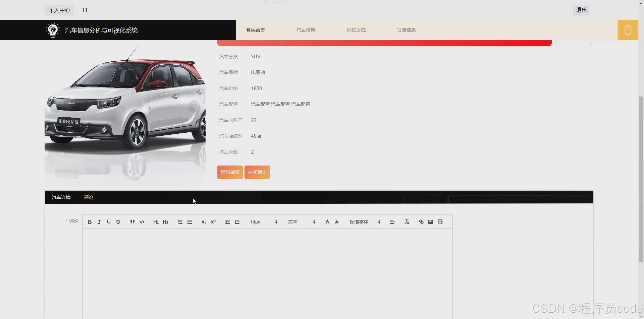Insert an image into comment
This screenshot has width=644, height=319.
(x=430, y=222)
